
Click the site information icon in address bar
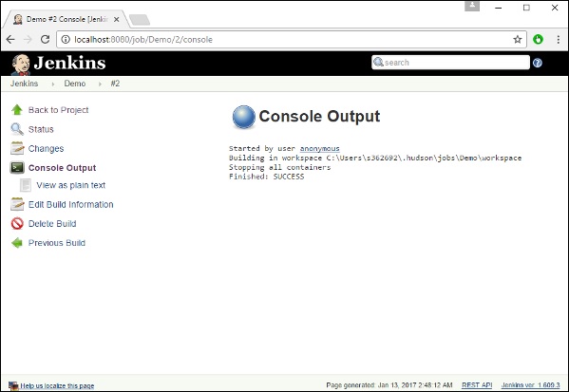click(66, 39)
